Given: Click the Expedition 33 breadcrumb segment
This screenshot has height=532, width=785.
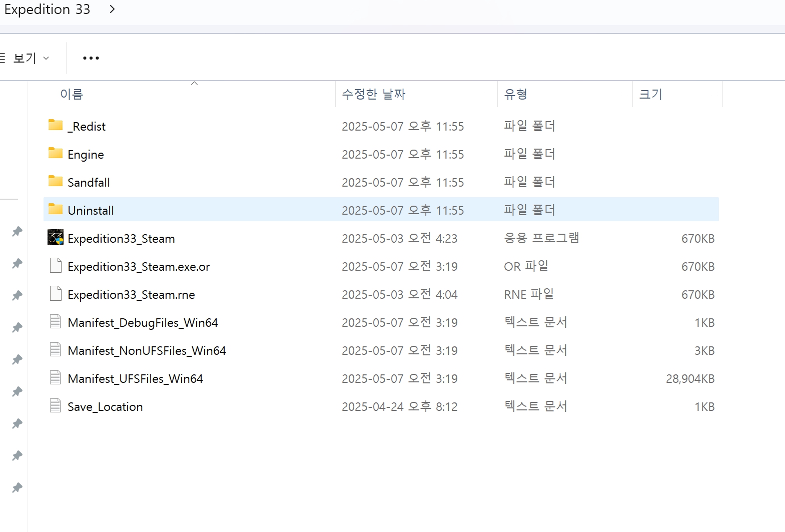Looking at the screenshot, I should click(47, 9).
